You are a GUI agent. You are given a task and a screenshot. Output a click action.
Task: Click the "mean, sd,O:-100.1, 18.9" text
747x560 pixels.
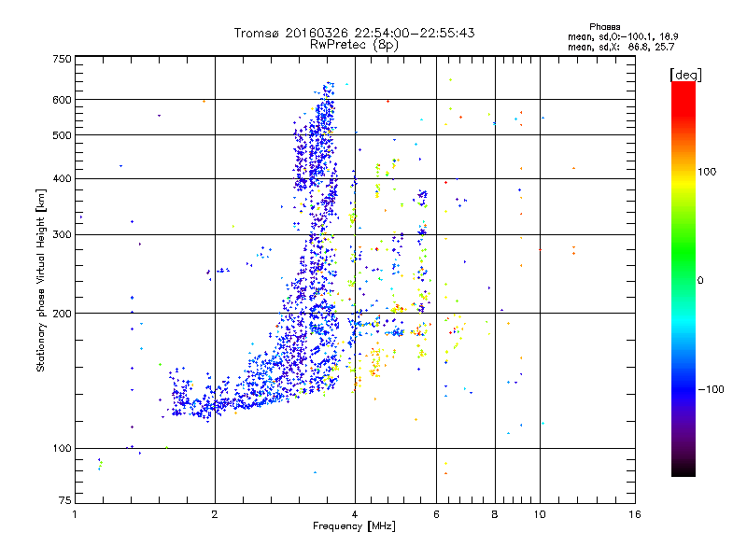pos(623,36)
